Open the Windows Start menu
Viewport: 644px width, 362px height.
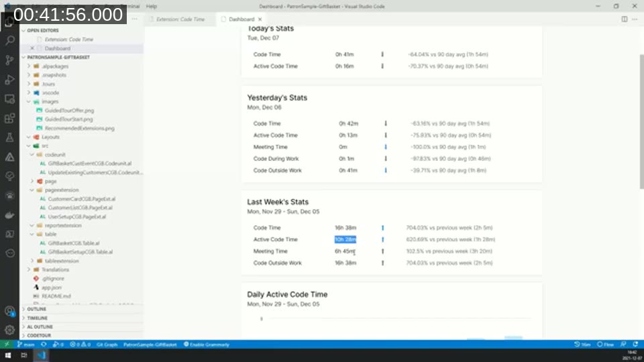pos(8,355)
